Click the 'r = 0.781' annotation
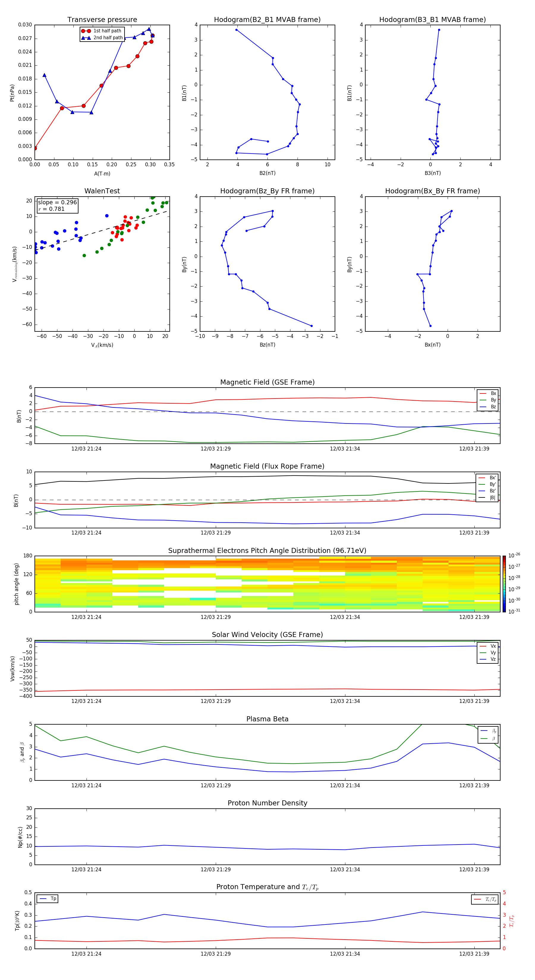Viewport: 535px width, 980px height. (x=51, y=209)
